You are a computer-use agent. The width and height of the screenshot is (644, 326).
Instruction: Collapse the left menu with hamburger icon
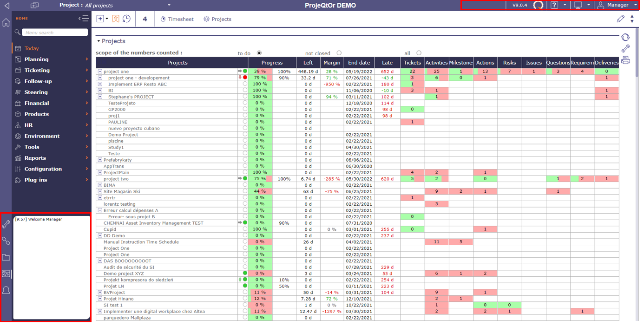click(x=84, y=19)
